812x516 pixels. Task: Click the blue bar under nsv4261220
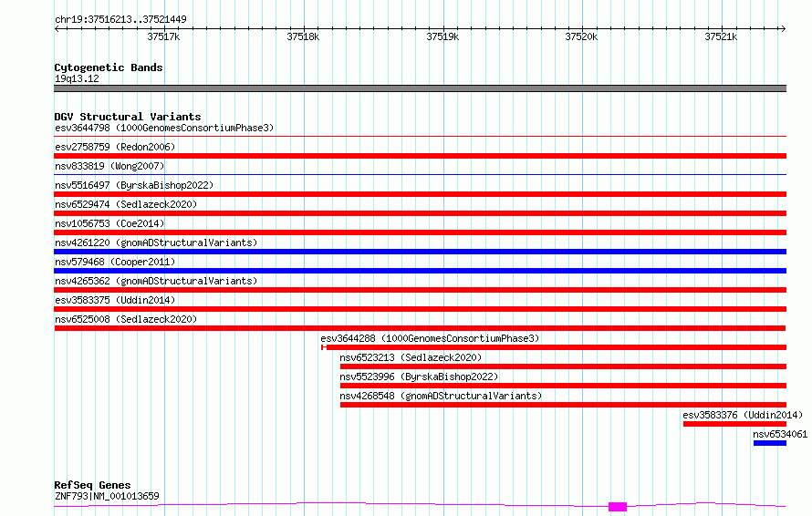[420, 252]
